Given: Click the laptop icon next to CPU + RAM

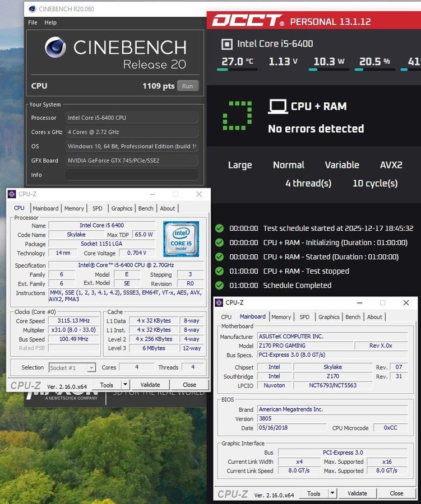Looking at the screenshot, I should 277,106.
